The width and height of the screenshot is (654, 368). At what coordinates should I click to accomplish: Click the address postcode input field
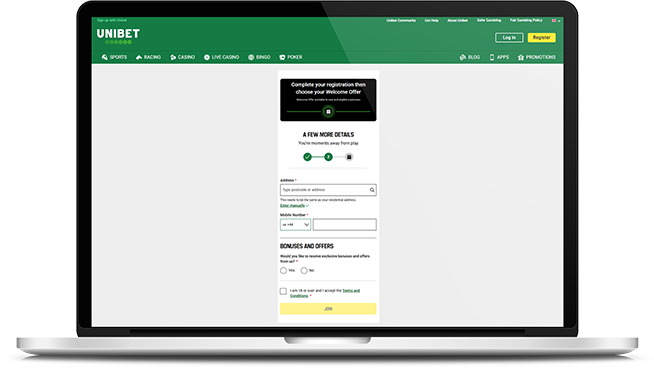pyautogui.click(x=328, y=190)
